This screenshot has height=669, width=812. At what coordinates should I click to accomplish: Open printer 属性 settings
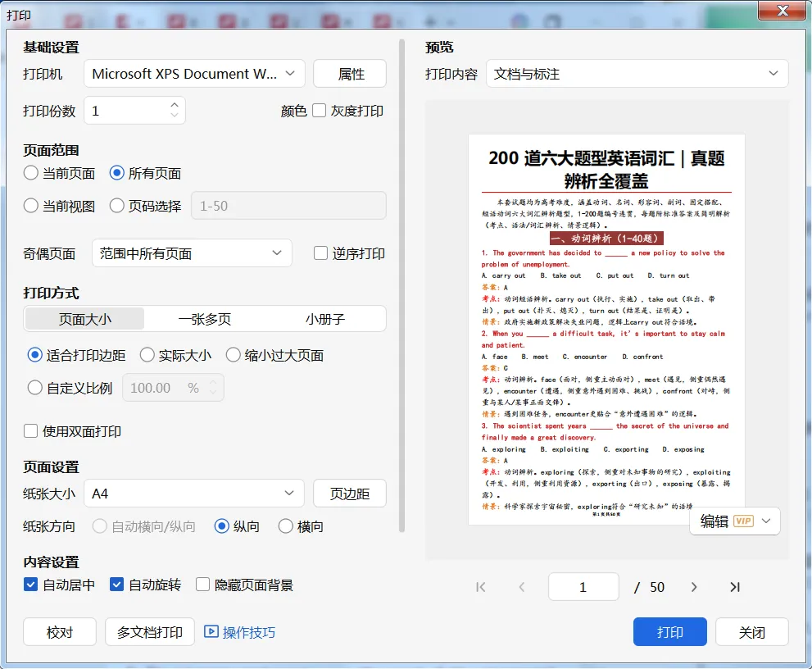(350, 74)
